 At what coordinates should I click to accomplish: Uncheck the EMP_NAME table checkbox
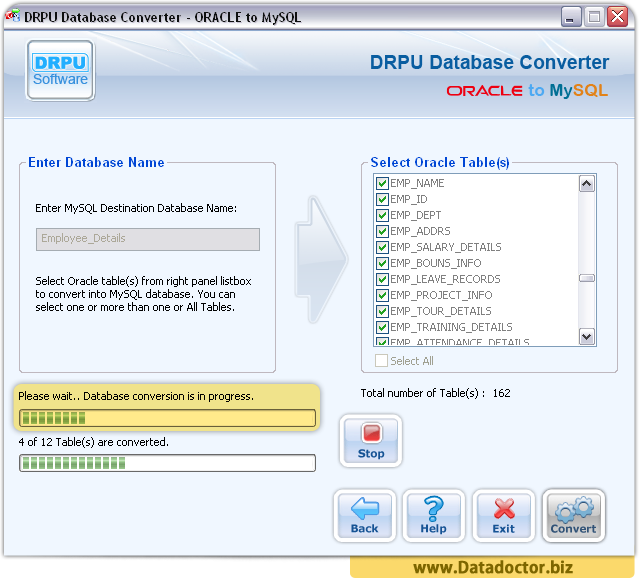382,183
